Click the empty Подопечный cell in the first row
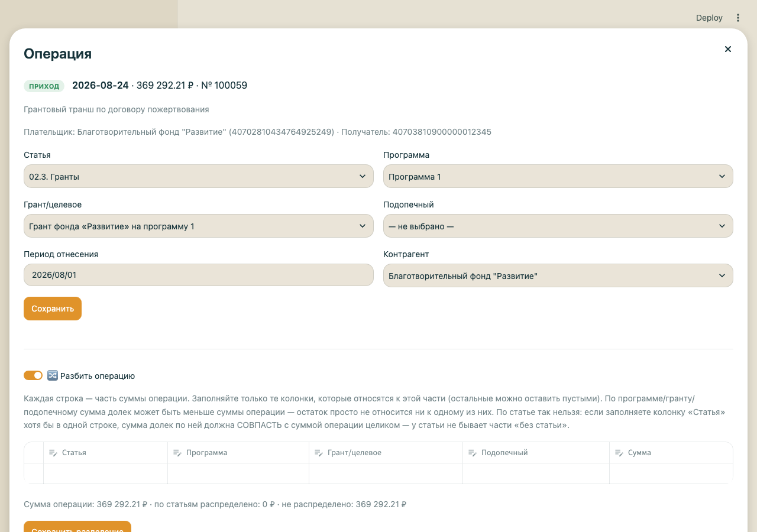 click(x=536, y=473)
